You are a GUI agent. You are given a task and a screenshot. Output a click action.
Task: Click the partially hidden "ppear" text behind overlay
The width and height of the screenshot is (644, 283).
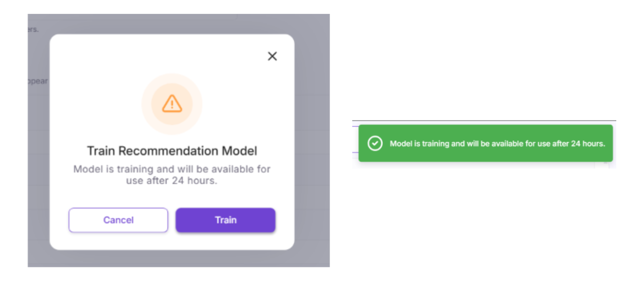coord(37,81)
